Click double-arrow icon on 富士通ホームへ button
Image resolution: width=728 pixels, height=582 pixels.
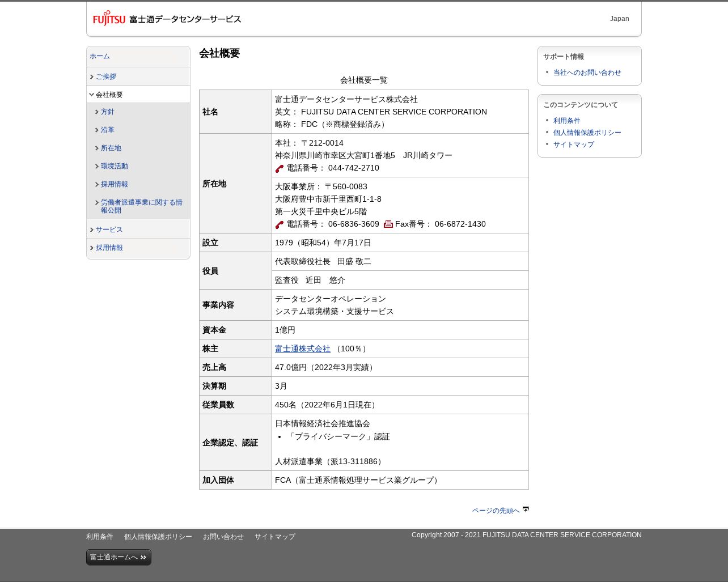click(x=143, y=558)
